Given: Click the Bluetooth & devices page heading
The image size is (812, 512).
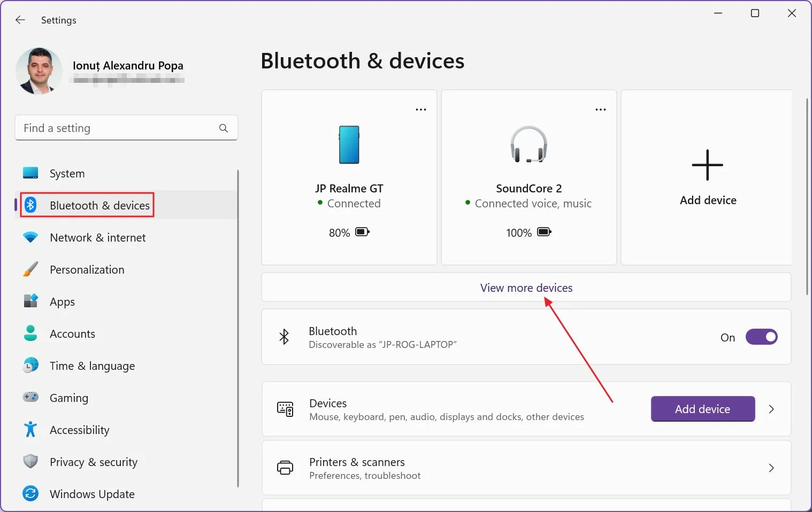Looking at the screenshot, I should pyautogui.click(x=363, y=61).
